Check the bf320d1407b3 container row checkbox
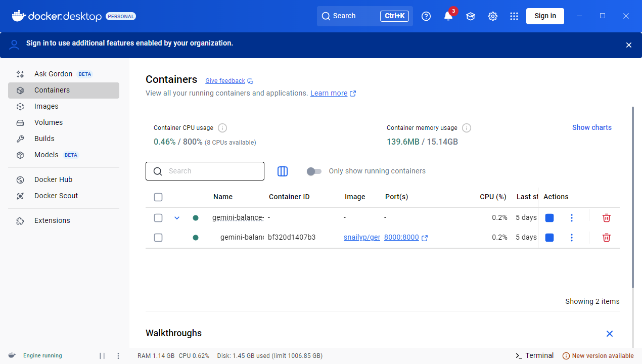642x364 pixels. point(158,238)
